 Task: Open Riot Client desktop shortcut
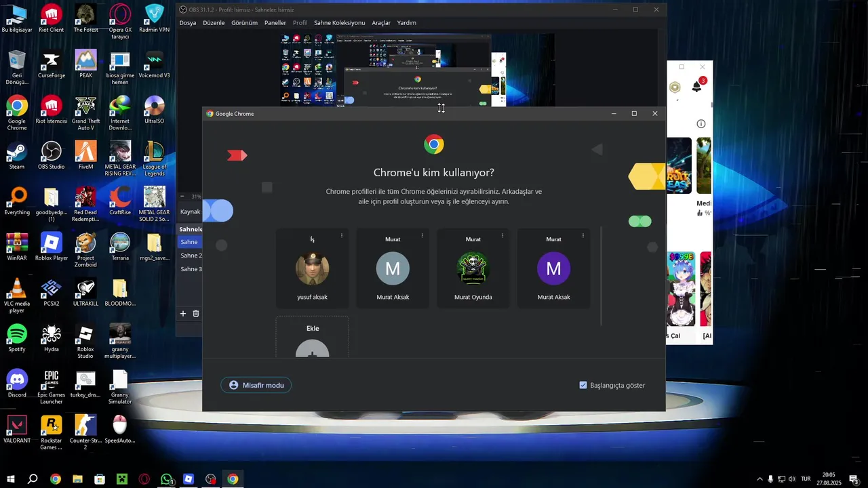(52, 19)
